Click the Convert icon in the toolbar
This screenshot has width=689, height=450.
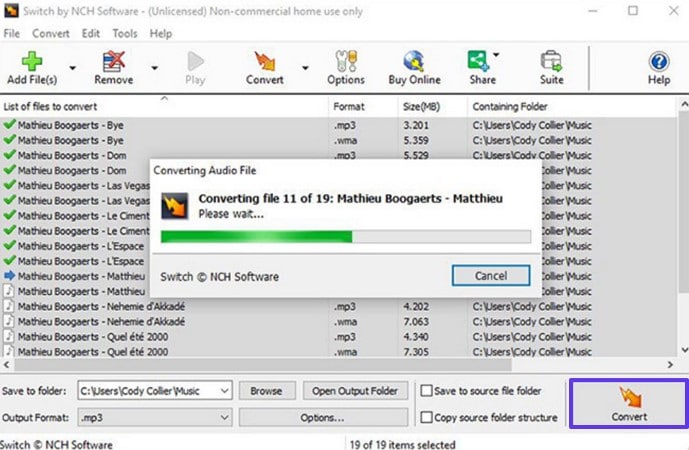(265, 62)
